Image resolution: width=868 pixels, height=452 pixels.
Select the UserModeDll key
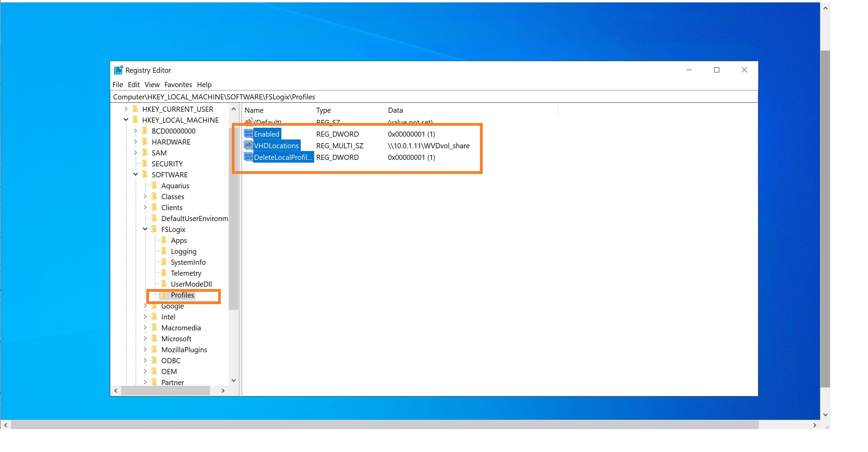coord(191,284)
